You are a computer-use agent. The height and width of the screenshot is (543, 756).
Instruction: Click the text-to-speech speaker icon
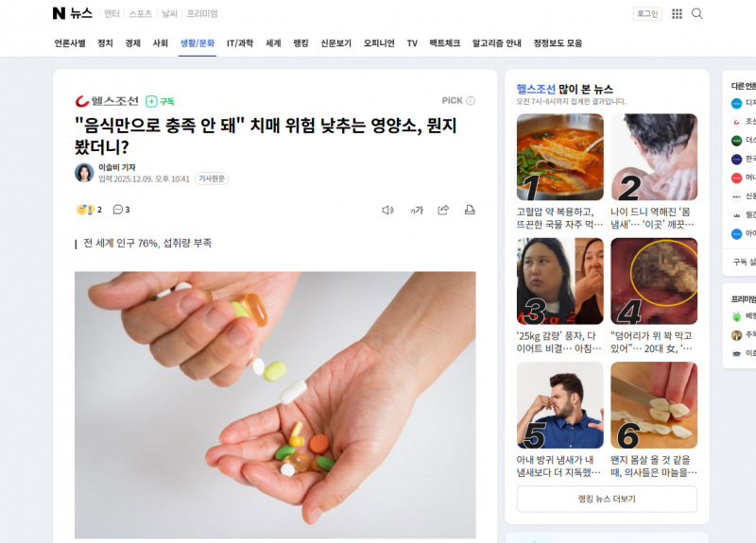click(x=388, y=210)
